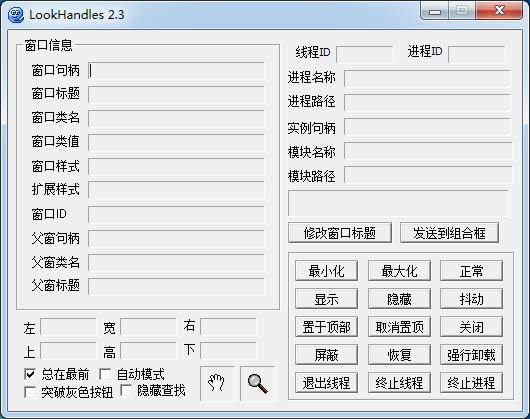Click the 窗口类值 text field
The height and width of the screenshot is (419, 530).
pos(176,143)
